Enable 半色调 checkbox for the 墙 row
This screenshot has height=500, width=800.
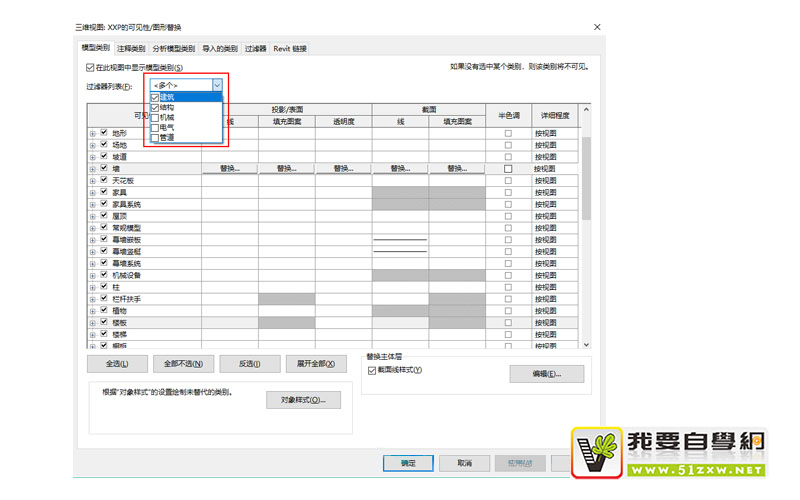click(x=508, y=169)
